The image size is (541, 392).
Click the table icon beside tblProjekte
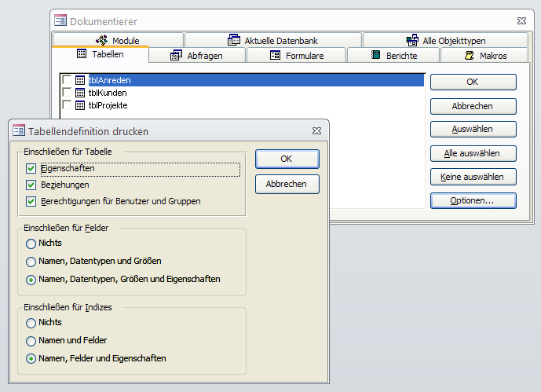coord(79,105)
